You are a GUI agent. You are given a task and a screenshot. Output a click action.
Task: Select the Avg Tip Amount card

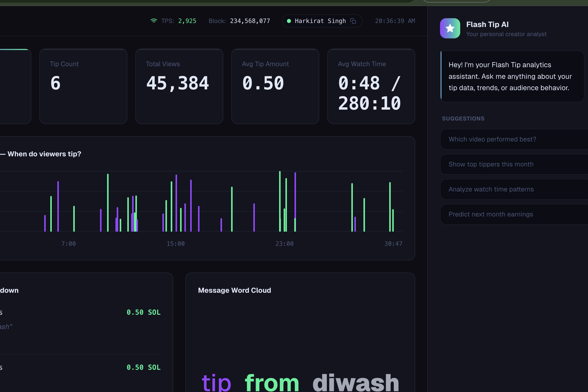[275, 86]
